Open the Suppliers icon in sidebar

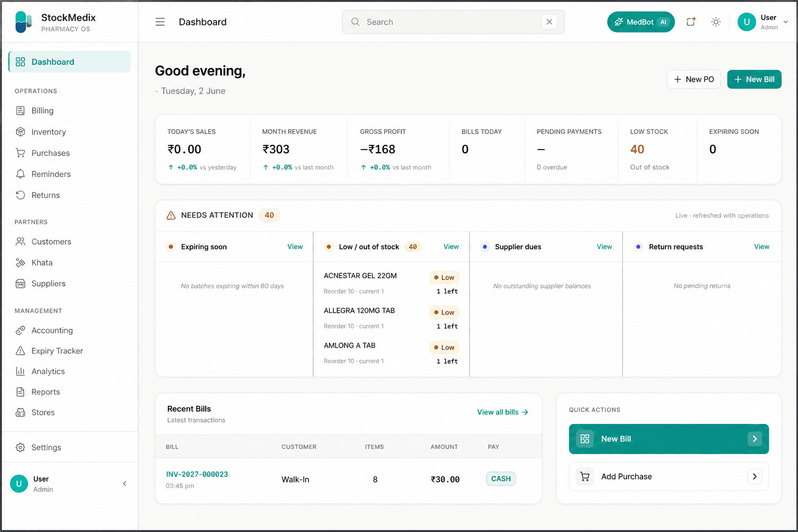[x=20, y=284]
